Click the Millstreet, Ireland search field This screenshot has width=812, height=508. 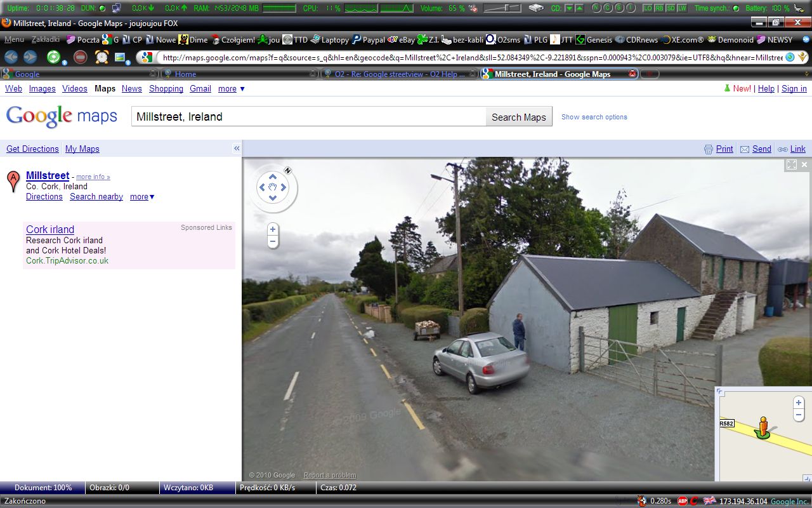point(309,117)
